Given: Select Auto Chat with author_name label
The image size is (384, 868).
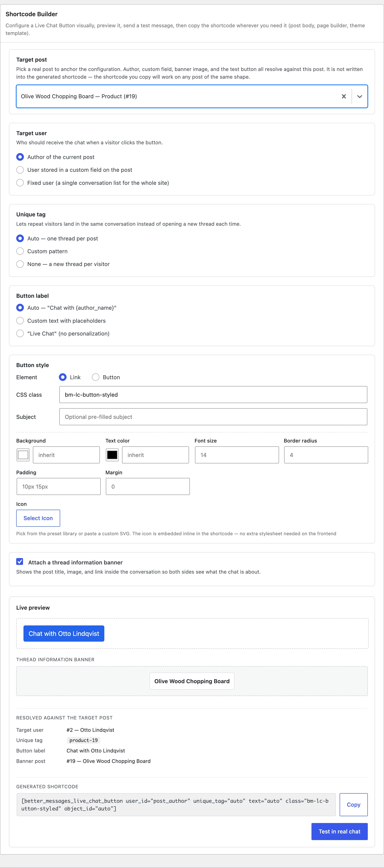Looking at the screenshot, I should pyautogui.click(x=20, y=308).
